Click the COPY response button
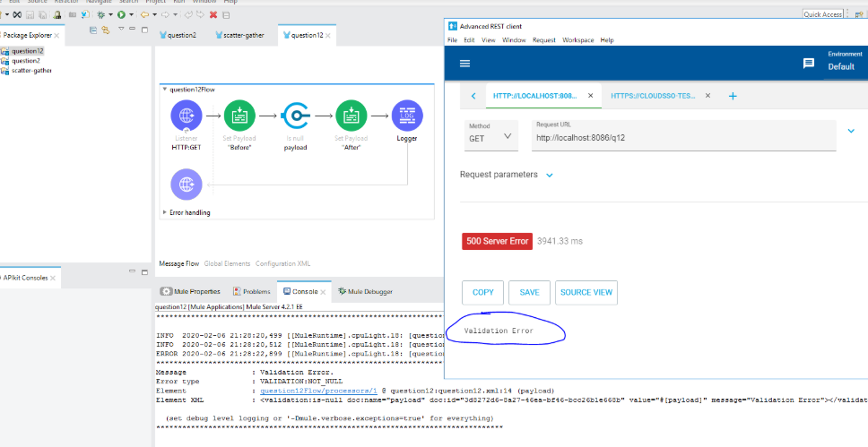The height and width of the screenshot is (447, 868). (x=482, y=292)
